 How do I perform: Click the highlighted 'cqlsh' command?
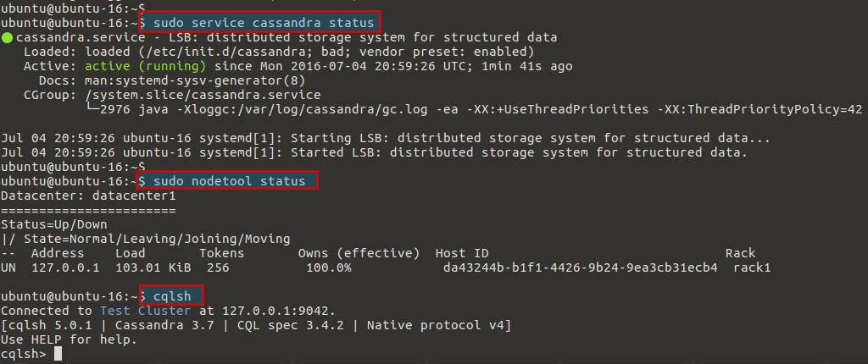click(x=172, y=295)
